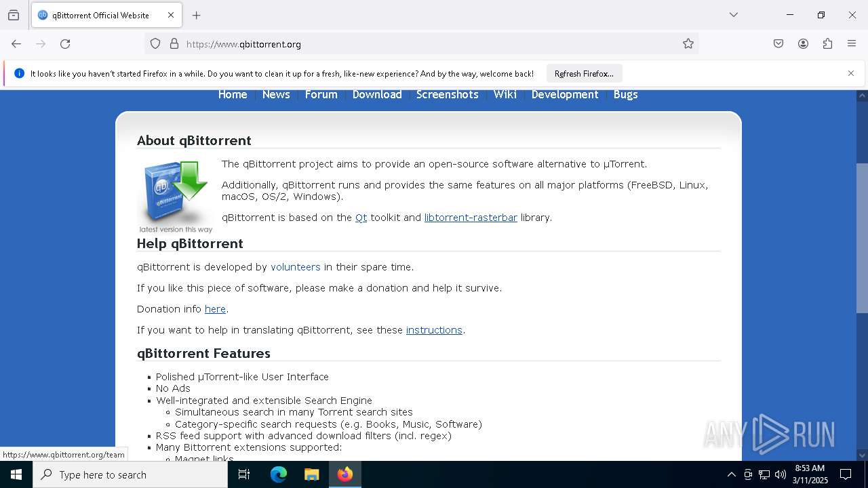Open the Firefox View icon at the tab bar's left
The image size is (868, 488).
pyautogui.click(x=14, y=15)
